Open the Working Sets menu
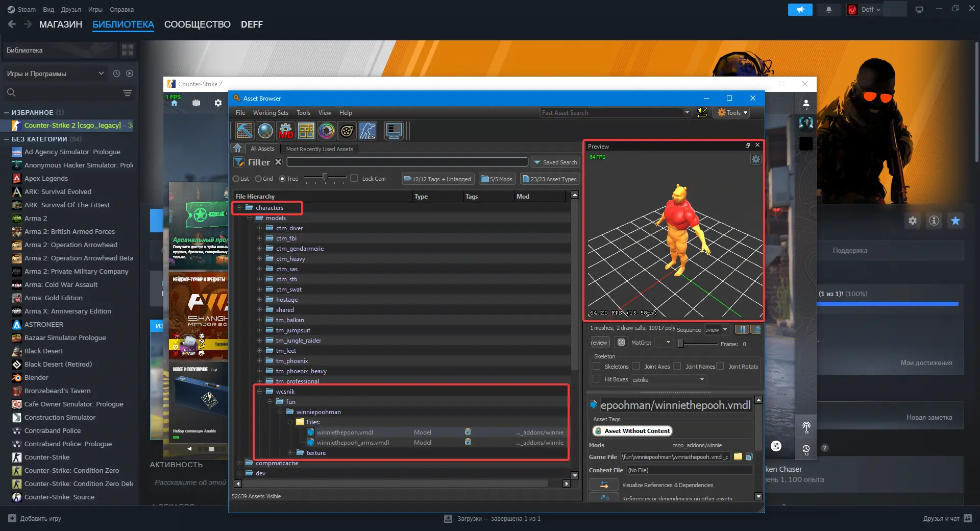This screenshot has height=531, width=980. (x=271, y=113)
